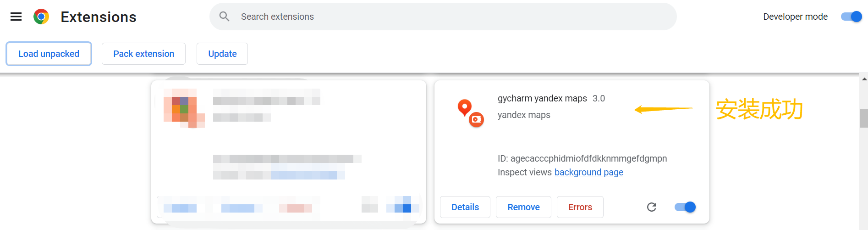This screenshot has width=868, height=230.
Task: Click Pack extension button
Action: [143, 54]
